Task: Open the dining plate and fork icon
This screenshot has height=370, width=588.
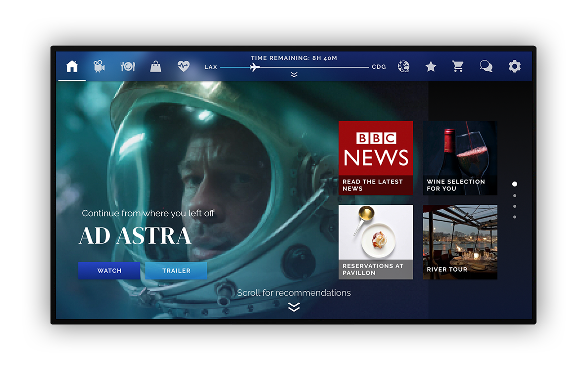Action: [128, 66]
